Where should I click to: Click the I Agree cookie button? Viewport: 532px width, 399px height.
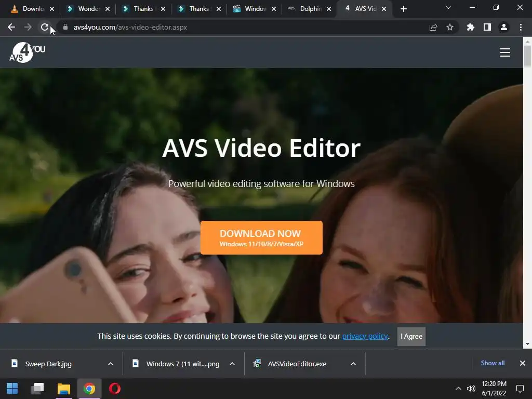click(x=411, y=336)
